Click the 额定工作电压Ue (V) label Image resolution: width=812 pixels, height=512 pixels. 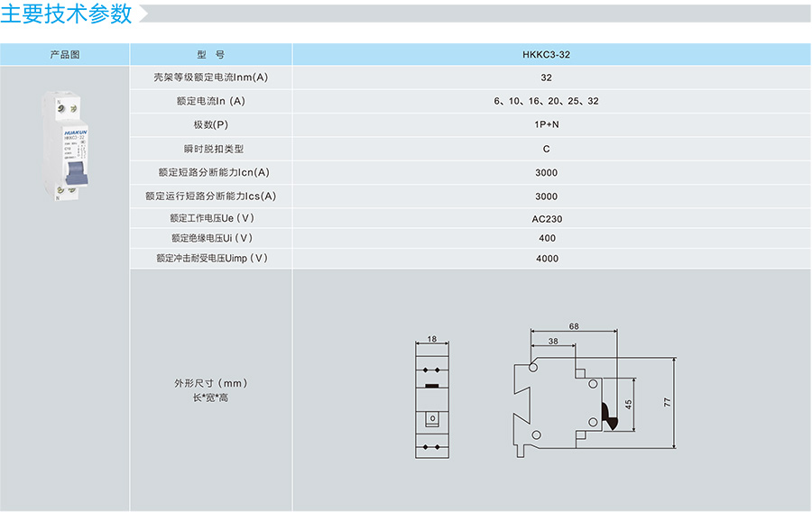pyautogui.click(x=212, y=218)
